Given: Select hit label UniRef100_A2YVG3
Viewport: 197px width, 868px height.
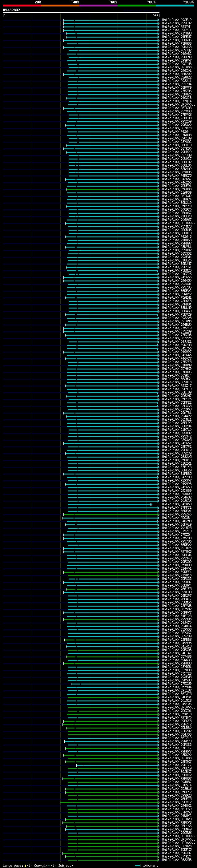Looking at the screenshot, I should click(x=176, y=111).
